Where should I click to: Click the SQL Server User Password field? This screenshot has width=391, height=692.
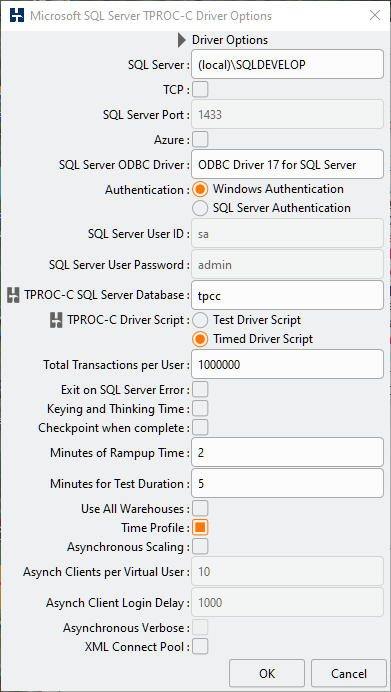coord(287,264)
